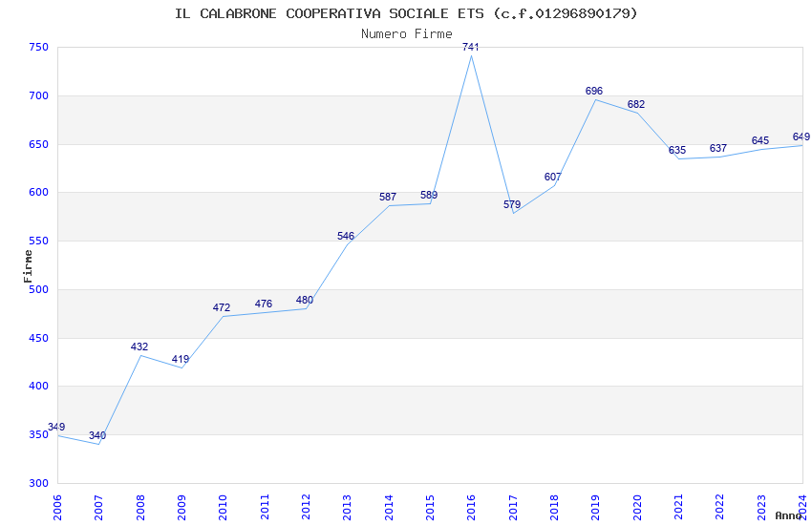
Task: Select the 741 peak data label
Action: pos(470,47)
